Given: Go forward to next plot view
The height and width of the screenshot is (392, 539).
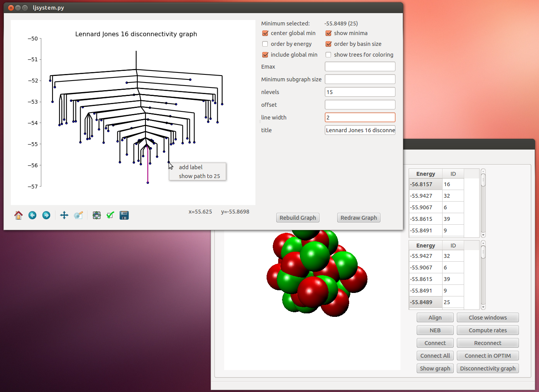Looking at the screenshot, I should pyautogui.click(x=46, y=215).
